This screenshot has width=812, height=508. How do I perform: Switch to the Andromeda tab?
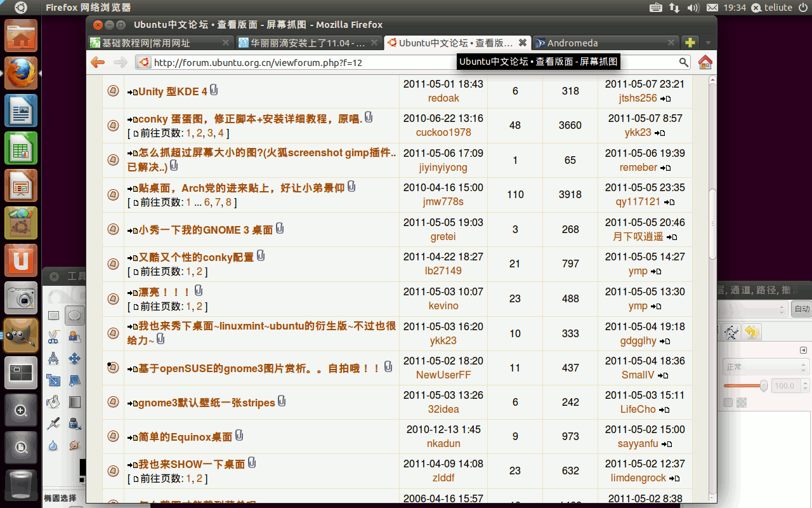pos(606,43)
